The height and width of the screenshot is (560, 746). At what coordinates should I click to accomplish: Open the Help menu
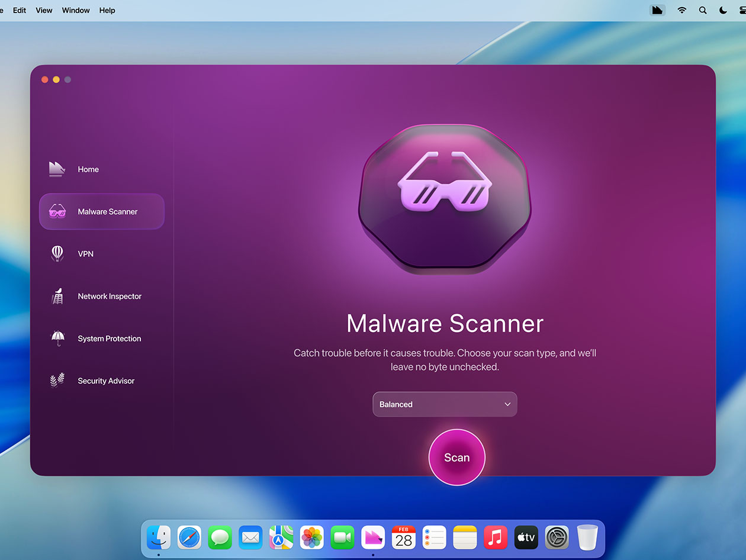coord(107,10)
